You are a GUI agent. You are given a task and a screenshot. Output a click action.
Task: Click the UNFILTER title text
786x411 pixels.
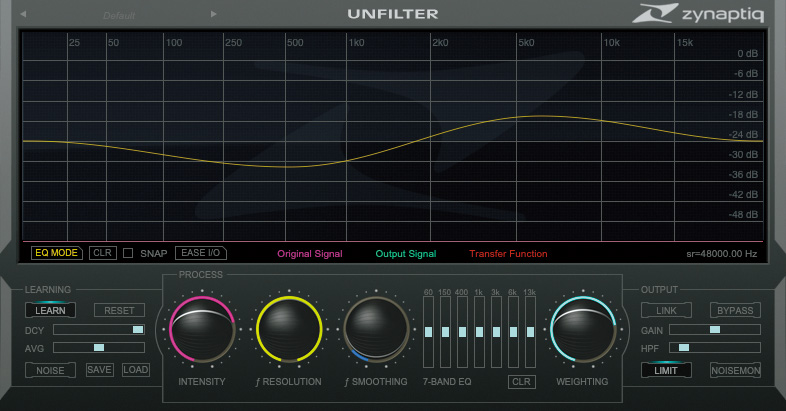[x=393, y=14]
